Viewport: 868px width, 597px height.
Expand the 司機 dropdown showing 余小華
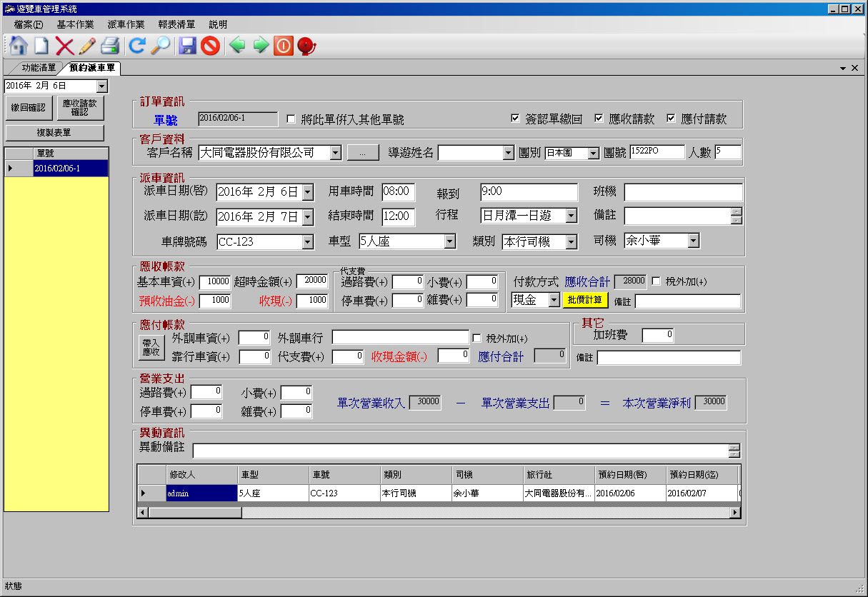click(693, 241)
